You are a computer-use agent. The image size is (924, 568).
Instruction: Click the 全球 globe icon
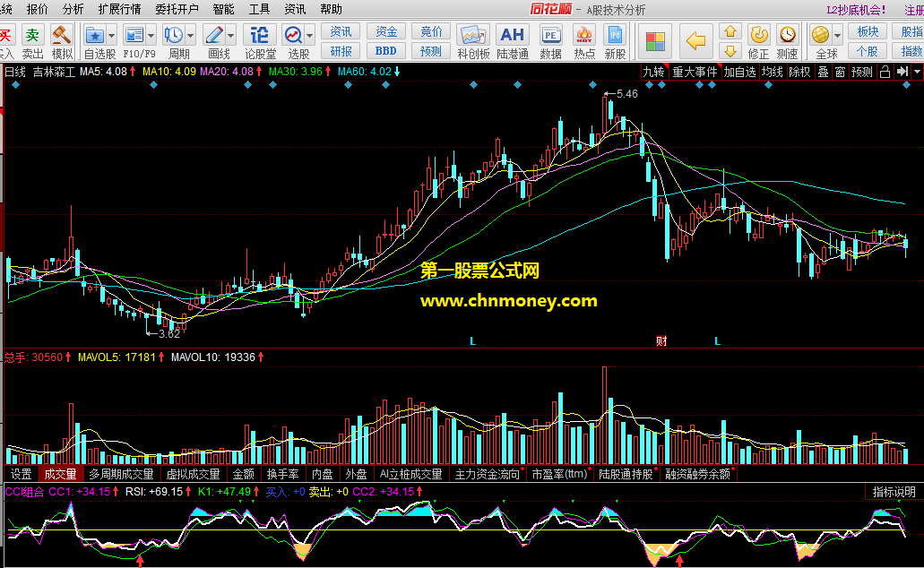point(821,35)
